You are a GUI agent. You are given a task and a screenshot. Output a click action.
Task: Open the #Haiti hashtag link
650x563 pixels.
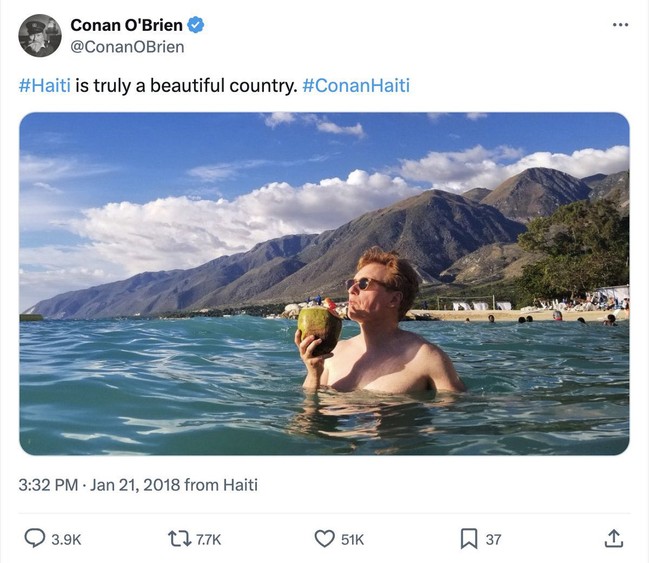pyautogui.click(x=45, y=86)
